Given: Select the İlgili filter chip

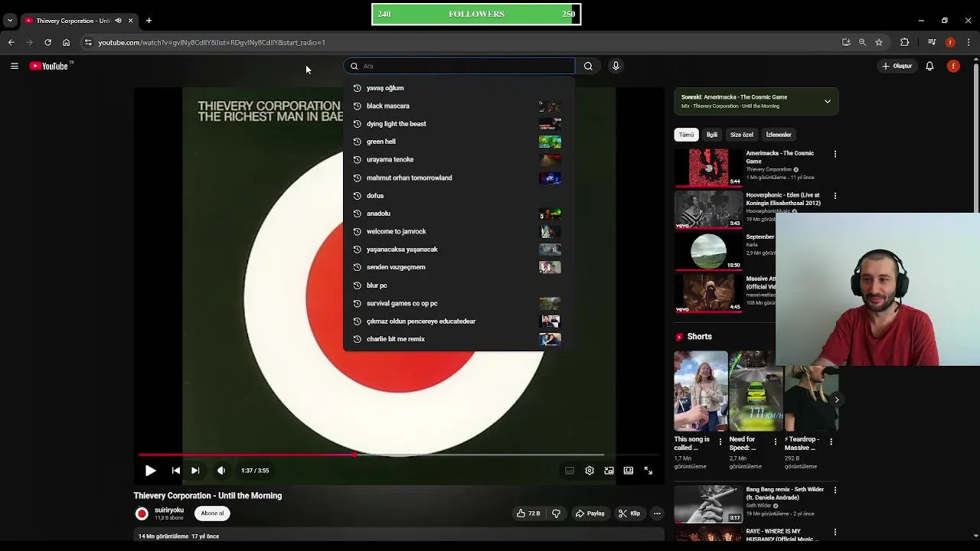Looking at the screenshot, I should [712, 135].
